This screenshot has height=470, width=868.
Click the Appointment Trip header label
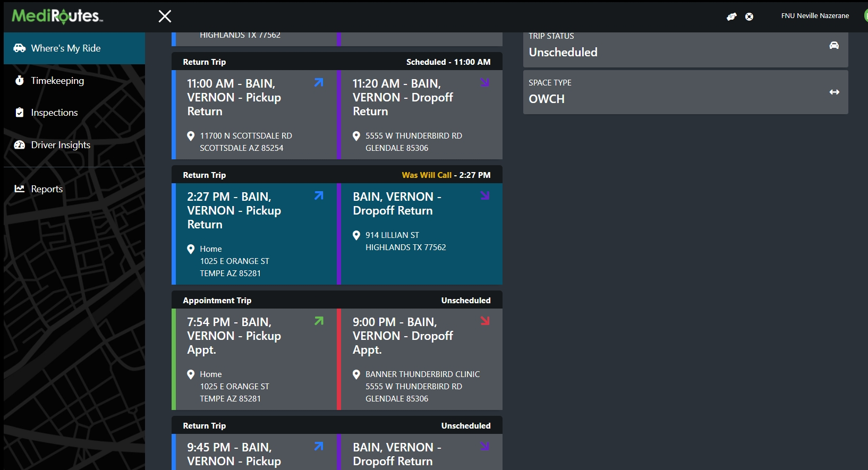(x=217, y=301)
